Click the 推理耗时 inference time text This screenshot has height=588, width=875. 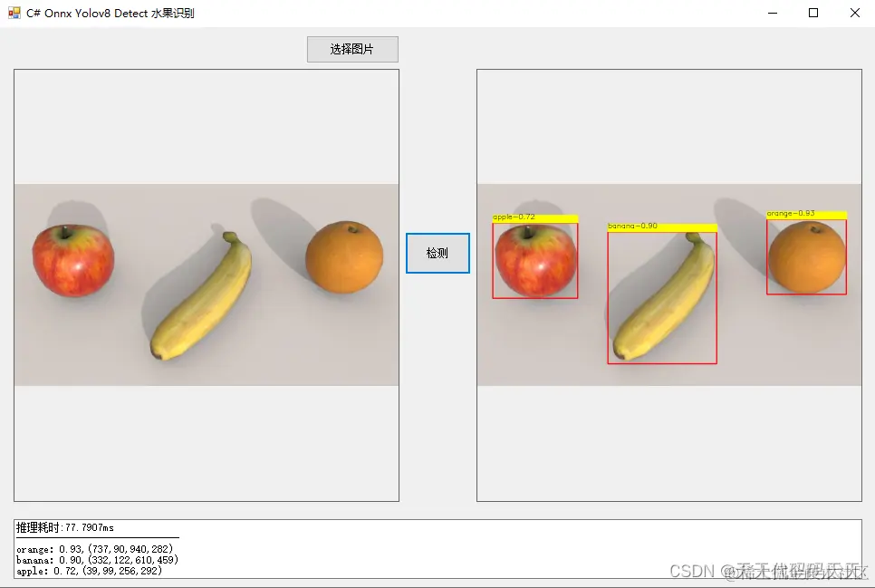point(64,527)
